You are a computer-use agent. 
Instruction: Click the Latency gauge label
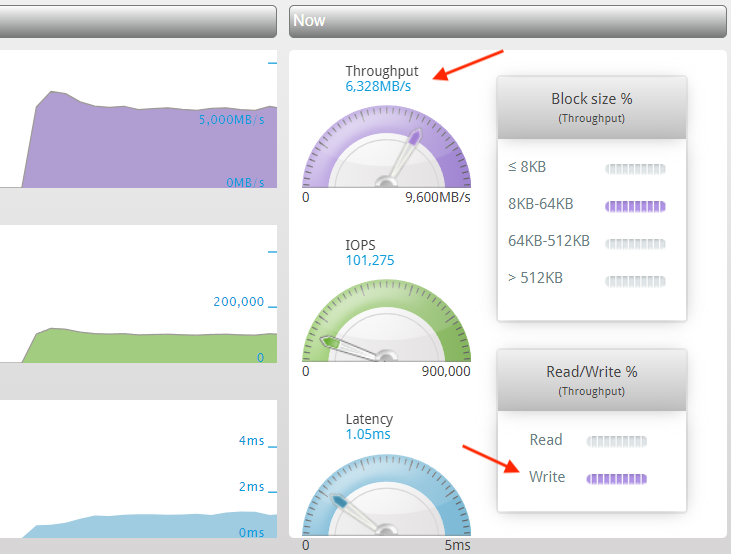369,419
